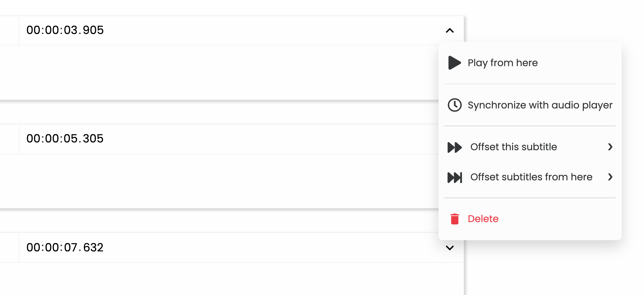Image resolution: width=644 pixels, height=295 pixels.
Task: Click the double-arrow fast-forward icon
Action: (x=454, y=147)
